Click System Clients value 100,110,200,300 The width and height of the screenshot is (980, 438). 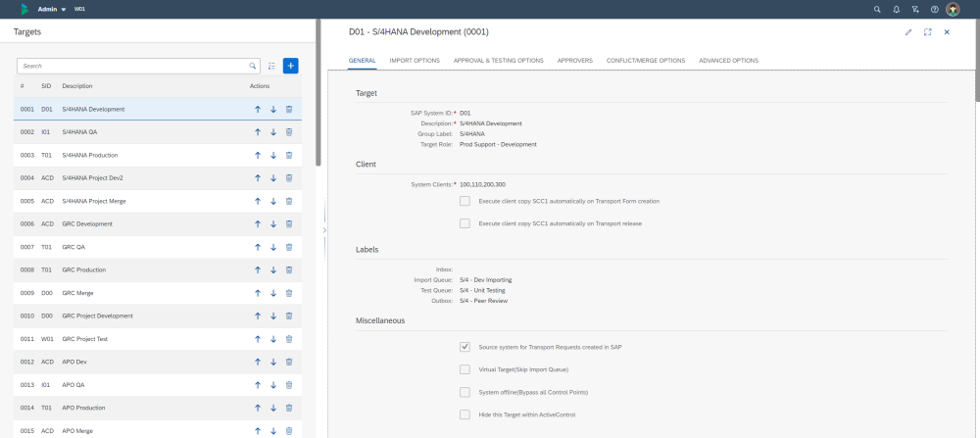[482, 185]
